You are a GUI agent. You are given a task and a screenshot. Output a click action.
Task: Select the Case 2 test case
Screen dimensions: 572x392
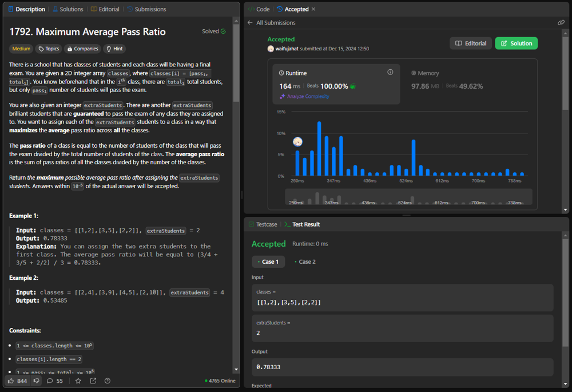[x=305, y=262]
